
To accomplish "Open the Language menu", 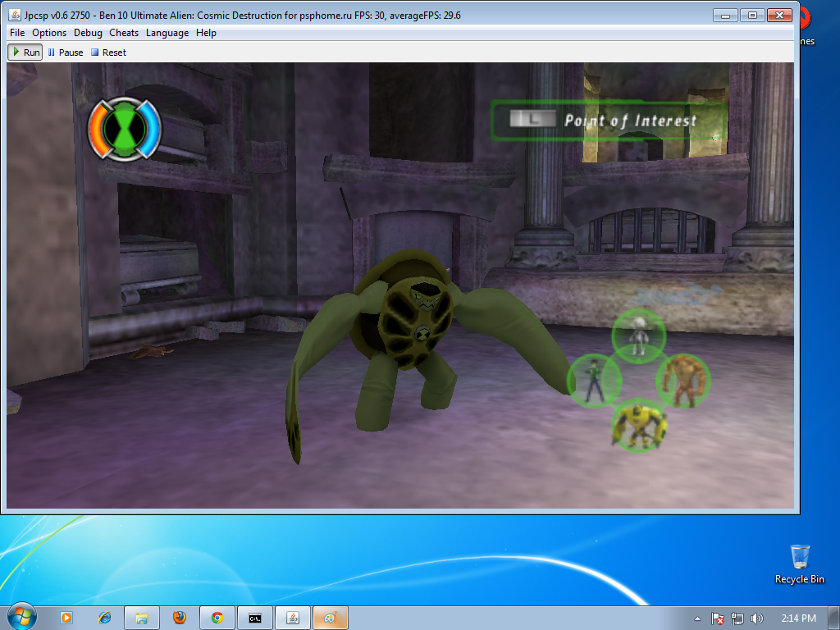I will point(167,33).
